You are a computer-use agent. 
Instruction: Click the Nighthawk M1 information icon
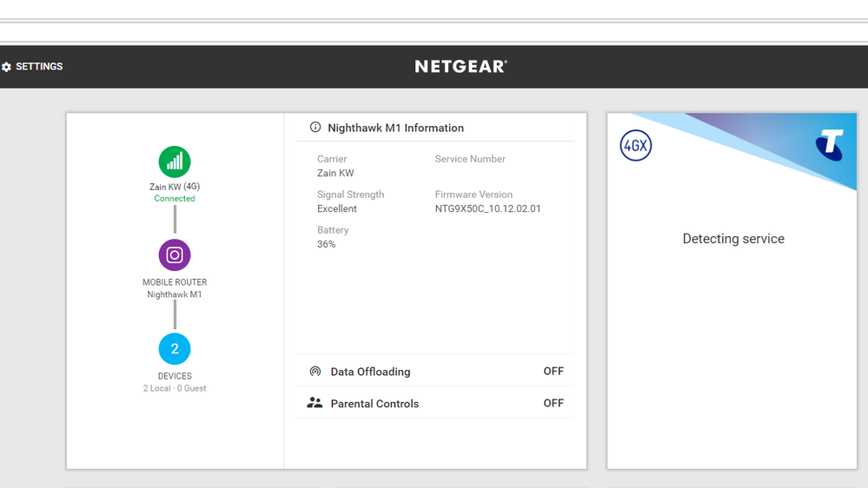coord(315,128)
